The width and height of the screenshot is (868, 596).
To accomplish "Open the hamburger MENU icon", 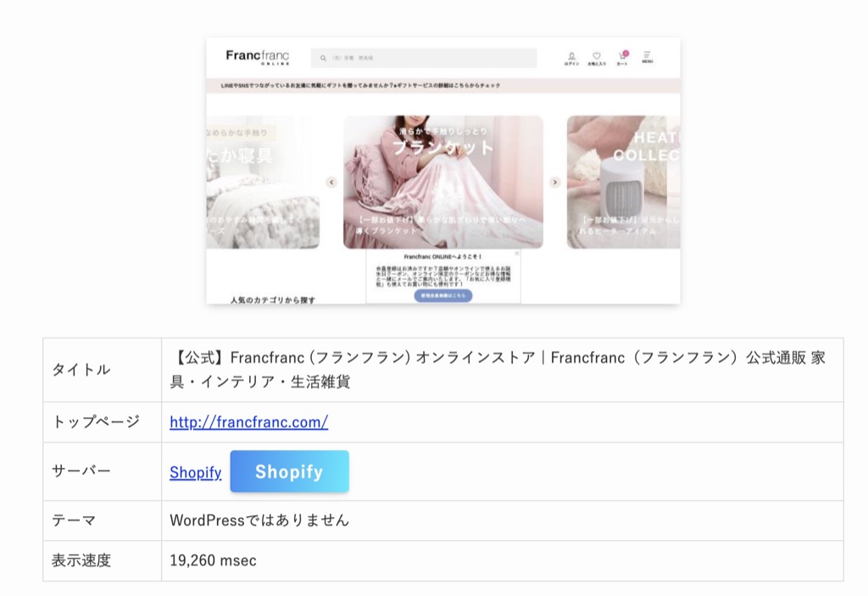I will [647, 57].
